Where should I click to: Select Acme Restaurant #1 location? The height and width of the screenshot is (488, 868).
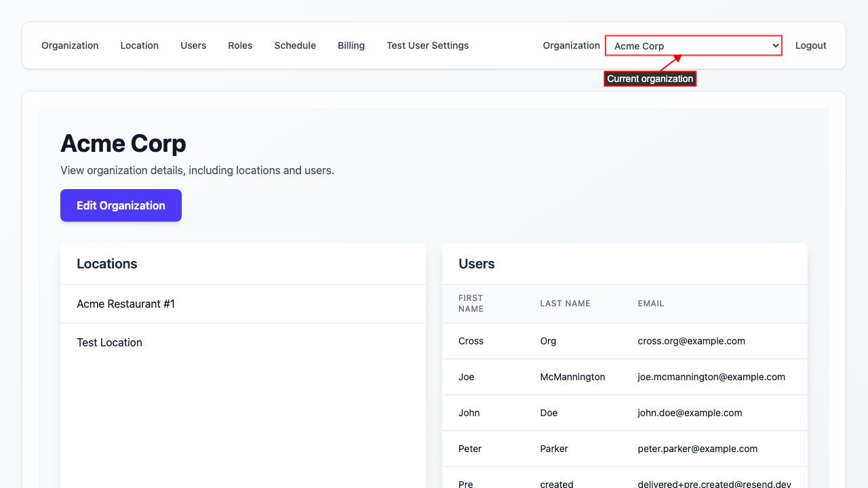(125, 304)
